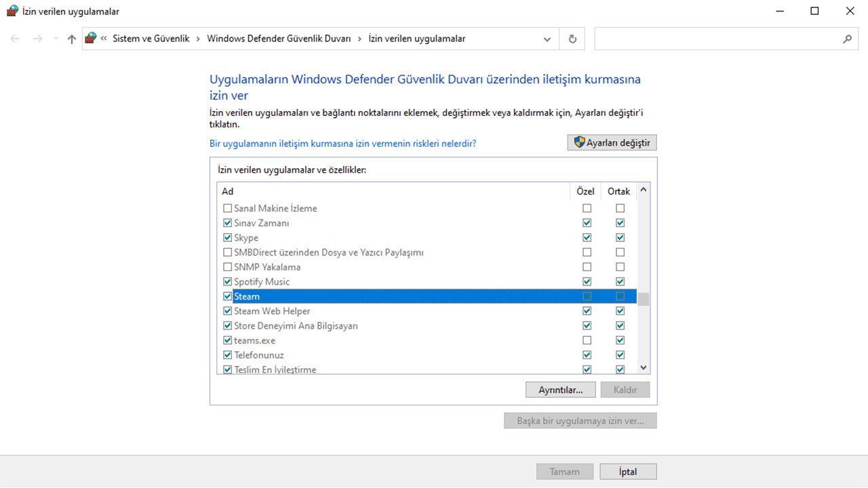
Task: Go up one level arrow
Action: [x=72, y=39]
